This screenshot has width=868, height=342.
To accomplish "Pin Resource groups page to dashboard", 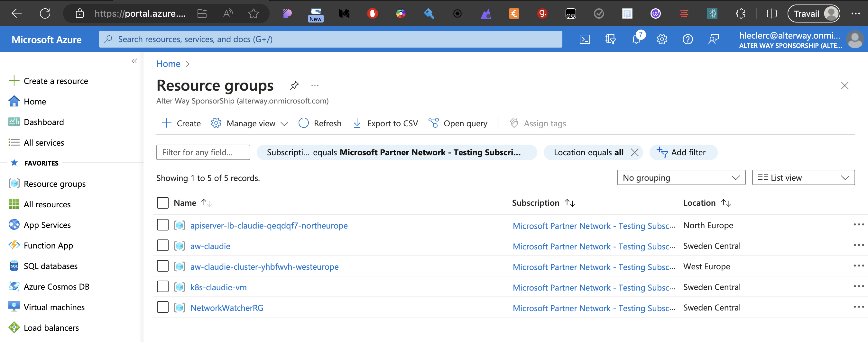I will 294,85.
